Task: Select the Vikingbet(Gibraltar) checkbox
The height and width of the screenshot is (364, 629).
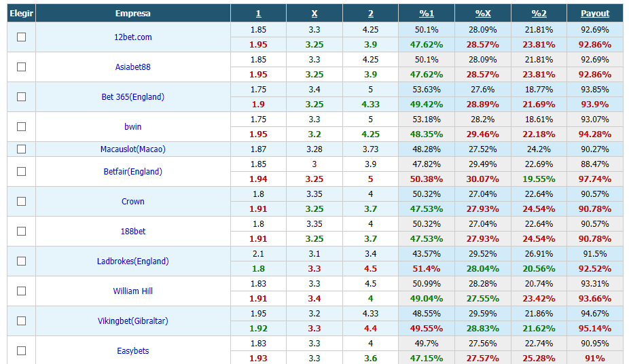Action: [21, 321]
